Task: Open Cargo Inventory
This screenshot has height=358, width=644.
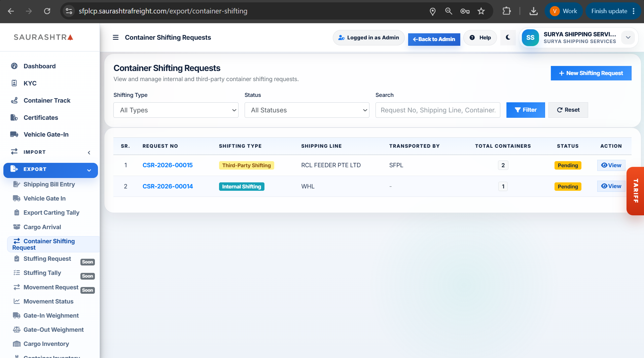Action: 46,344
